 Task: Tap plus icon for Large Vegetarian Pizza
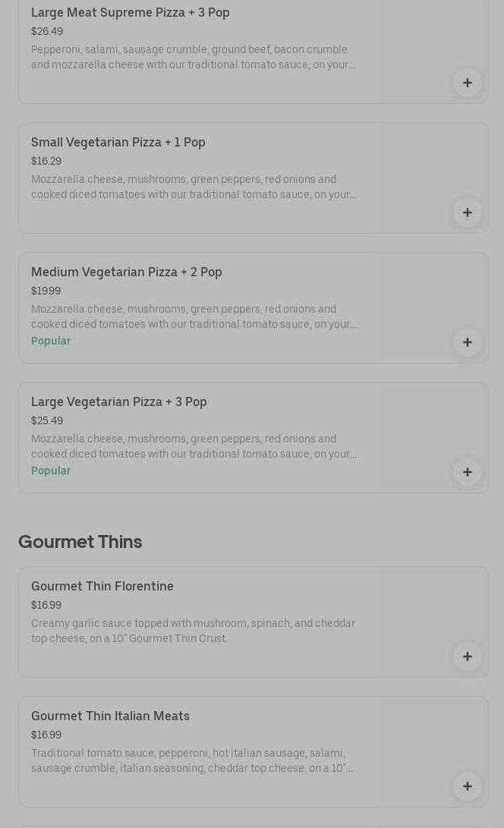click(x=467, y=472)
